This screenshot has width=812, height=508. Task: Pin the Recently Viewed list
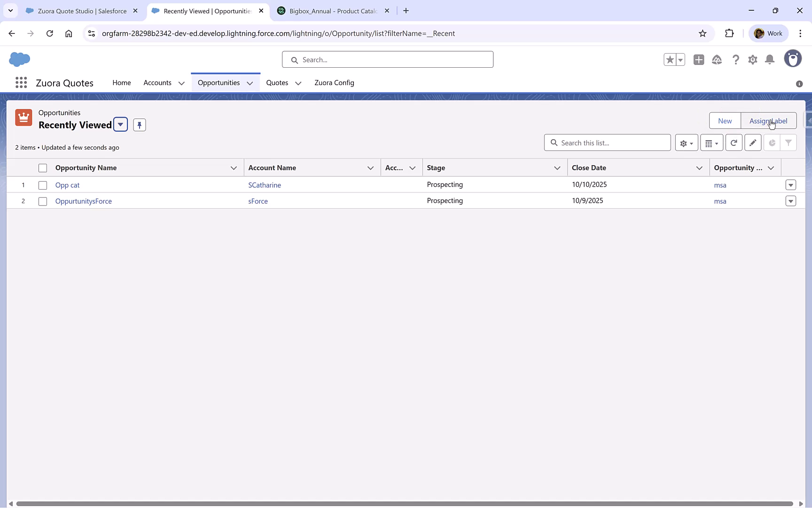pos(139,125)
